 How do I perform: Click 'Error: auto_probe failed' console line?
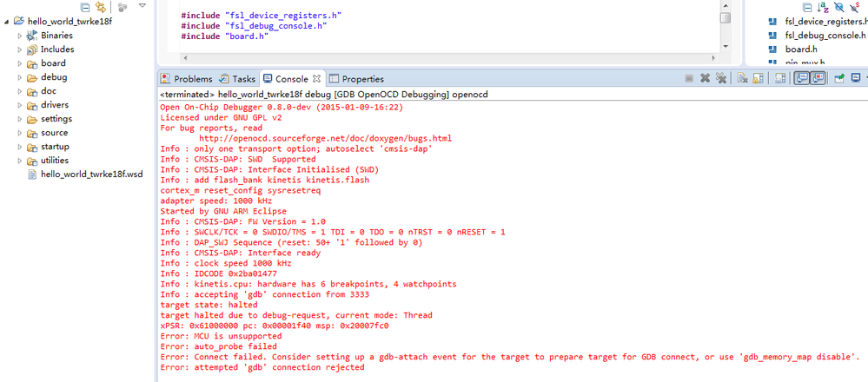pos(218,346)
